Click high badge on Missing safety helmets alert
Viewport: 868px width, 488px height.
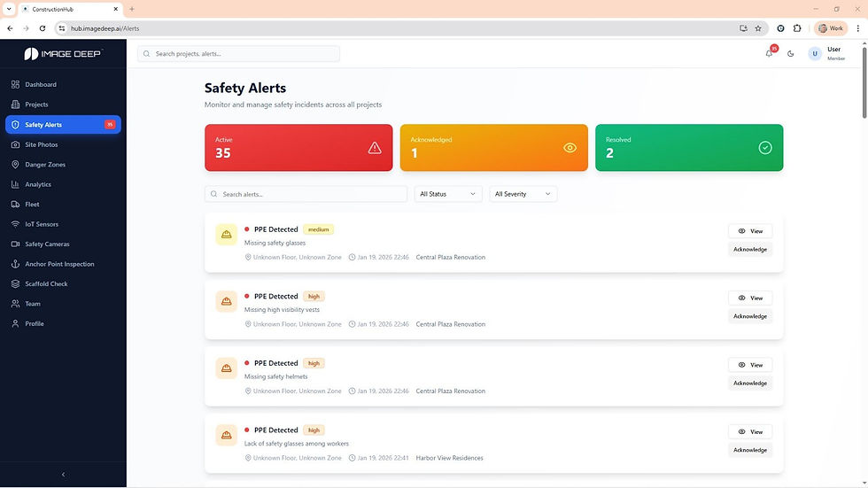(x=314, y=363)
